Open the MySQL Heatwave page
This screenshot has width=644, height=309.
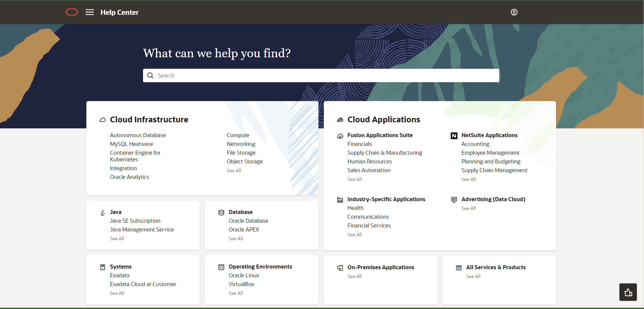131,144
